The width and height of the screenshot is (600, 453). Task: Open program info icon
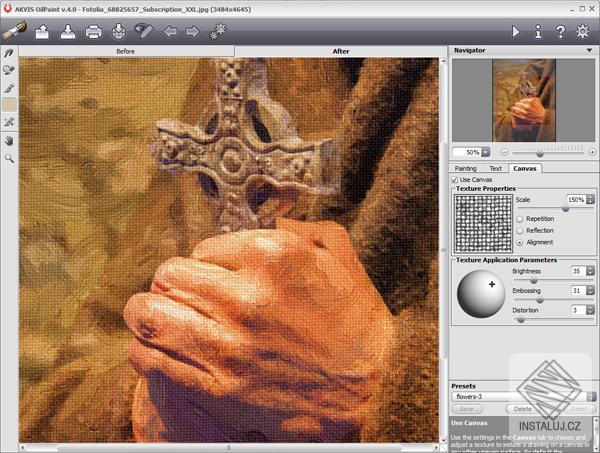[538, 31]
